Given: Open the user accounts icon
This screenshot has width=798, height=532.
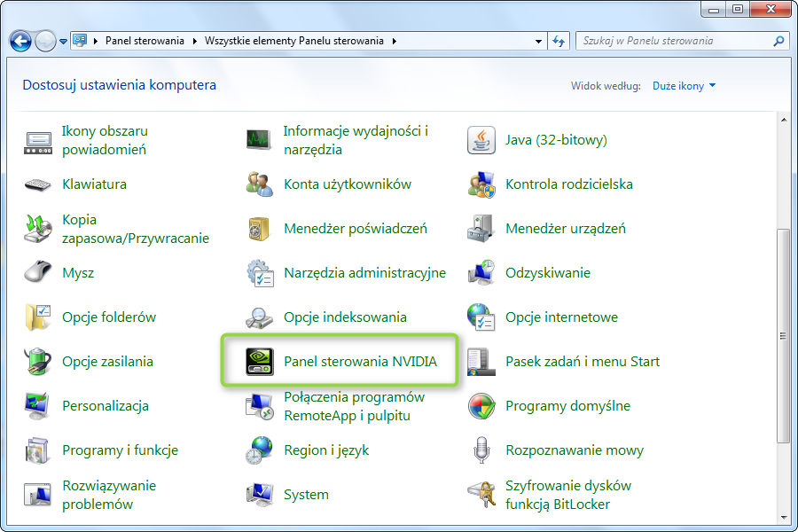Looking at the screenshot, I should pos(259,184).
